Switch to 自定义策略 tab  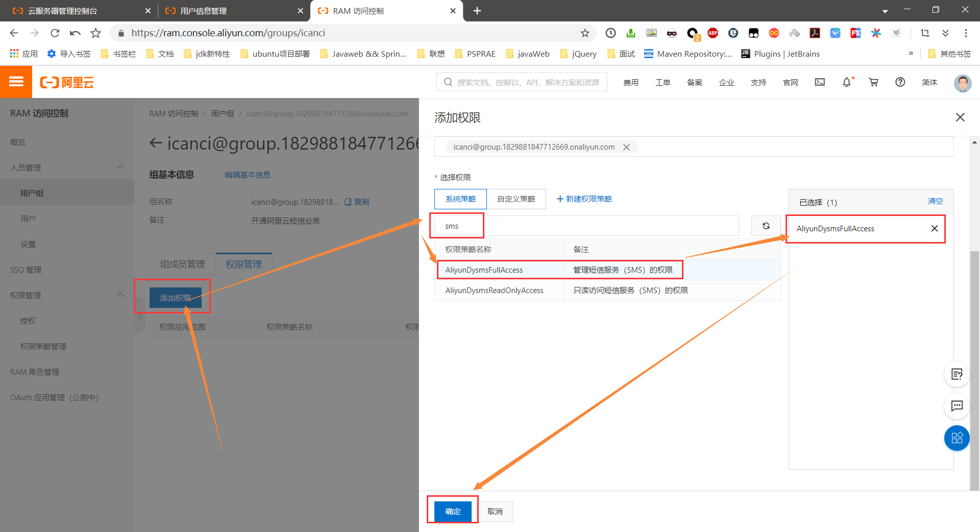point(516,199)
